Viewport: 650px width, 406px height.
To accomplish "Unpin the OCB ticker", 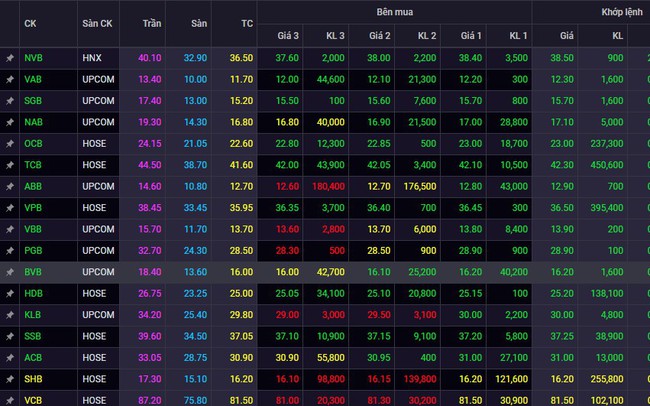I will coord(10,144).
